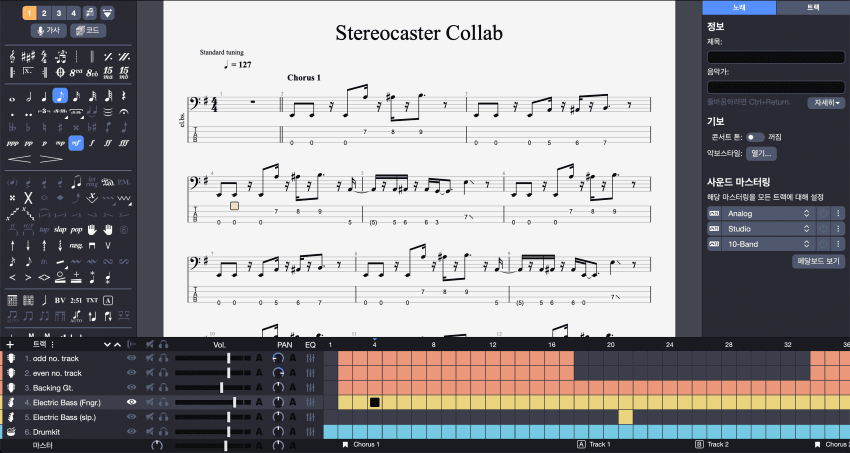Open the options menu for Analog effect

(838, 213)
